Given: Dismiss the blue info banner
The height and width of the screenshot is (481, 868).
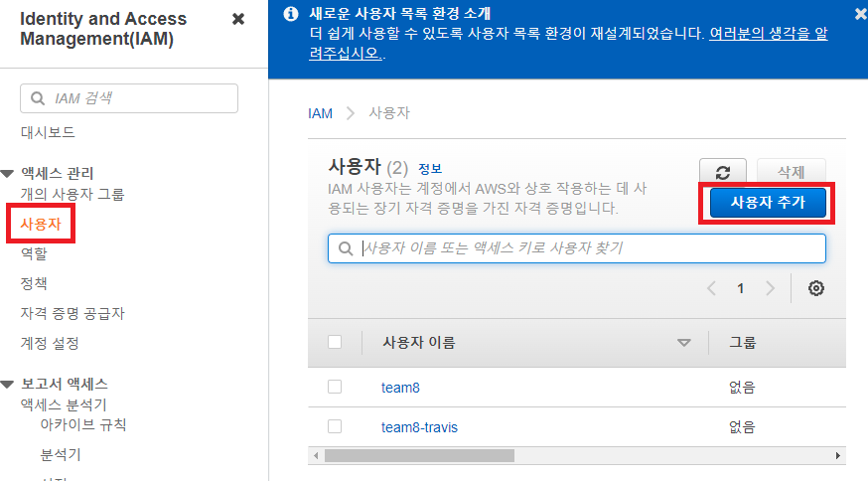Looking at the screenshot, I should [861, 14].
